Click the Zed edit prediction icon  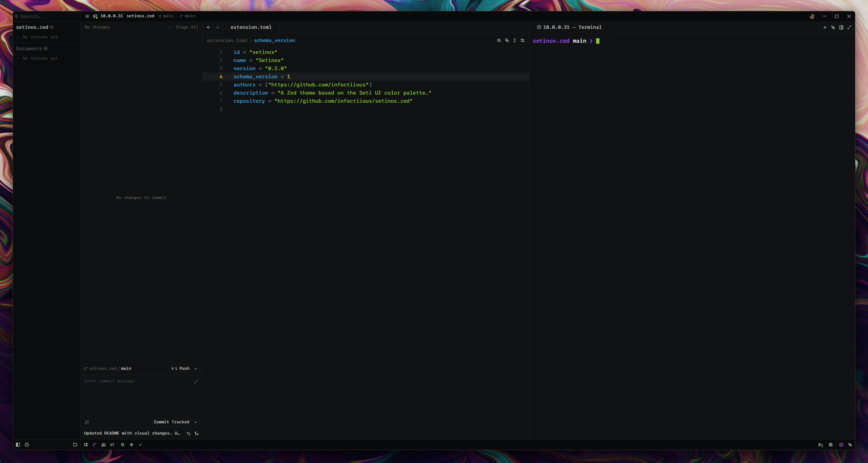821,445
